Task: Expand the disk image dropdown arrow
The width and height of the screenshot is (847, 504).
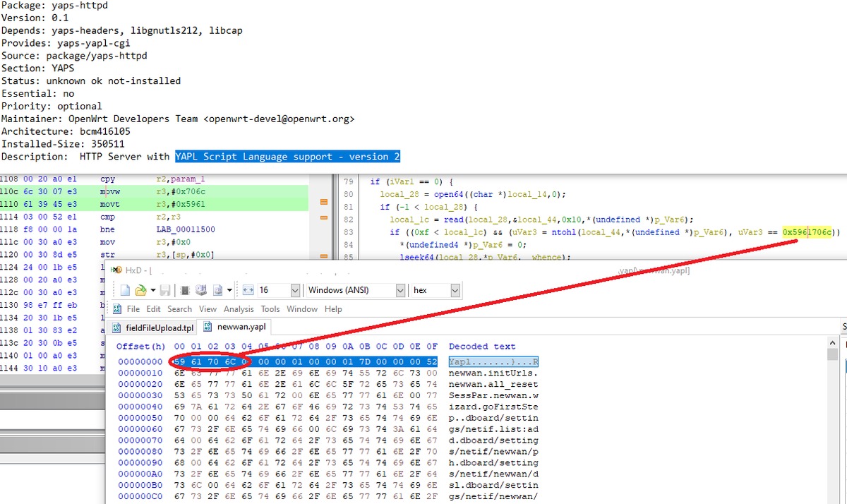Action: point(229,290)
